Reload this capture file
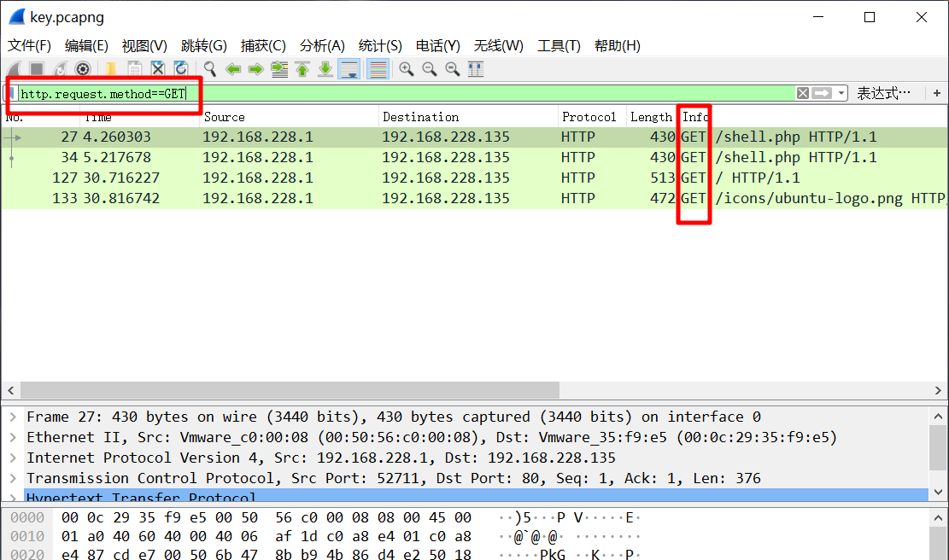The image size is (949, 560). pyautogui.click(x=181, y=69)
